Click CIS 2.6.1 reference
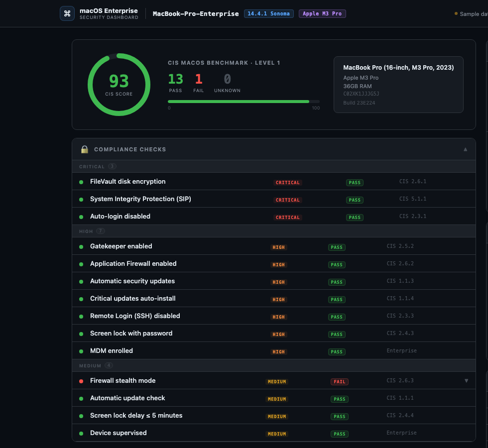The width and height of the screenshot is (488, 448). 413,181
